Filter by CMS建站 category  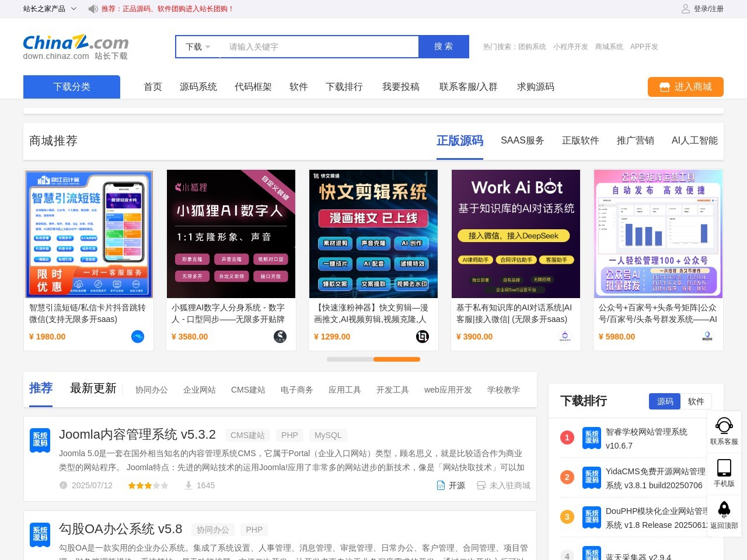coord(248,390)
